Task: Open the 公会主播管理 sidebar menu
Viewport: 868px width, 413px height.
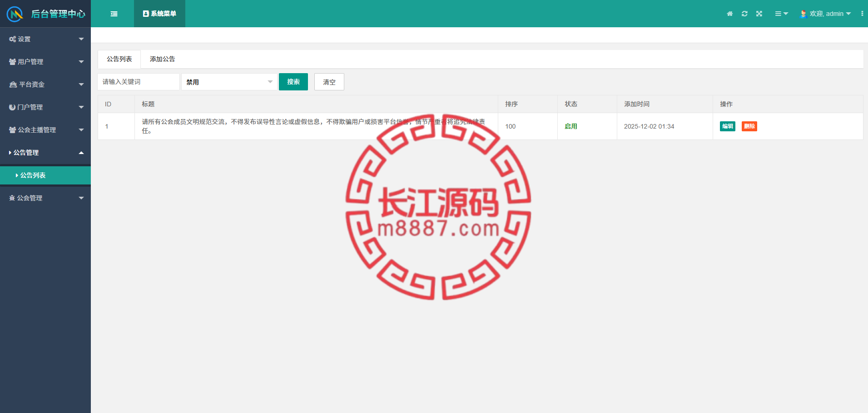Action: pos(45,130)
